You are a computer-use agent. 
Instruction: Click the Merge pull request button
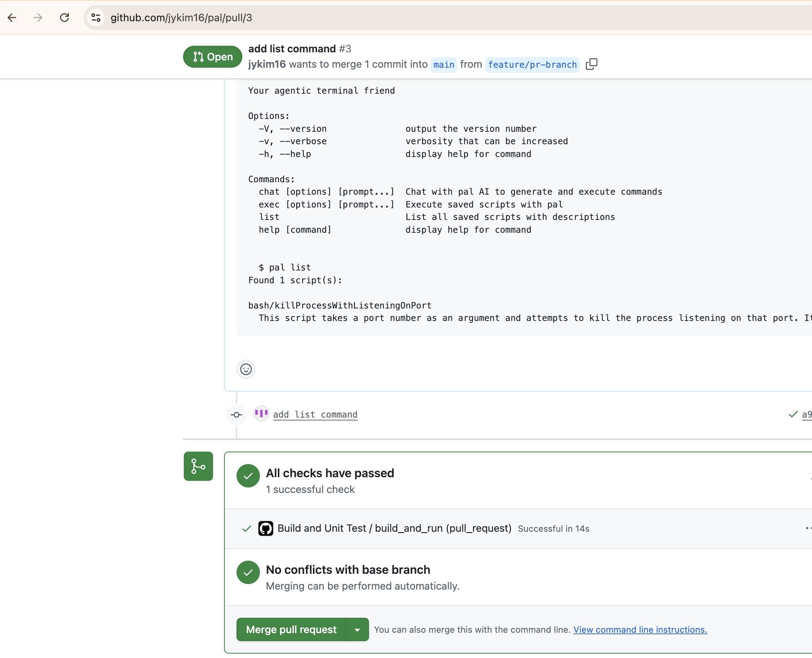pos(291,629)
